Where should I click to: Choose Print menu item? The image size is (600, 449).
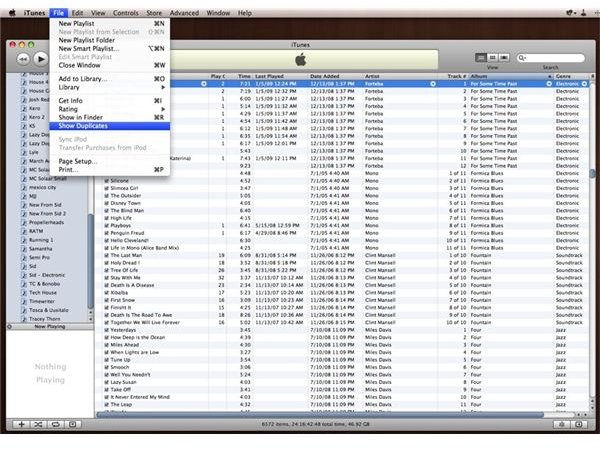point(109,170)
